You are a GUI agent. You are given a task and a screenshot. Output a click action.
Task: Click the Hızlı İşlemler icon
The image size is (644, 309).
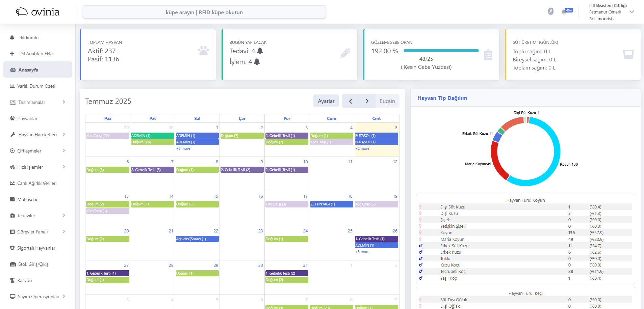[12, 167]
